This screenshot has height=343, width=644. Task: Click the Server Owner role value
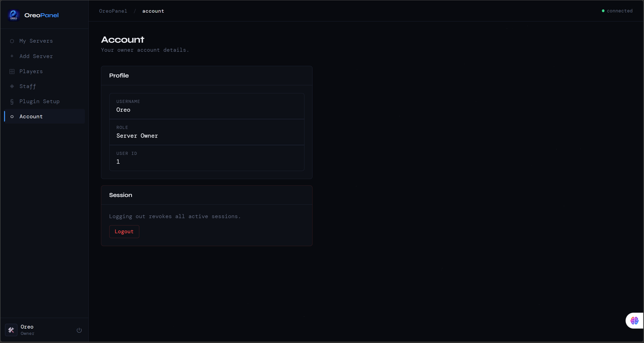137,136
